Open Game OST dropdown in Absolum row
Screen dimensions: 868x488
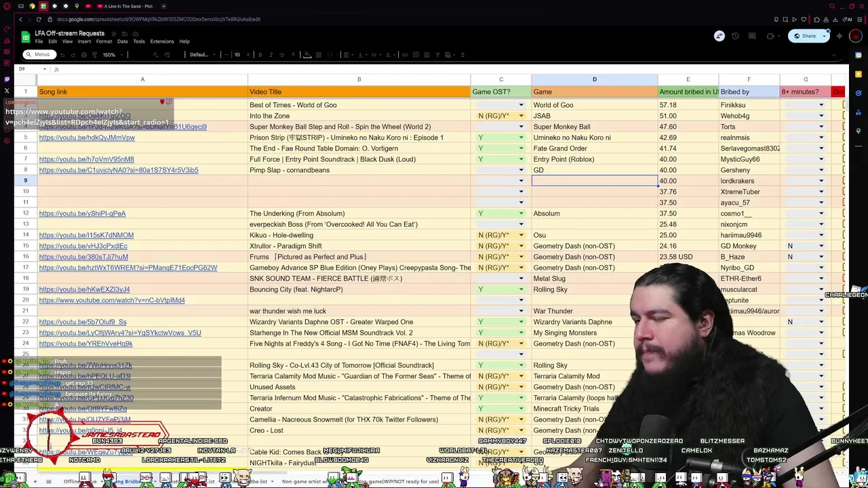tap(521, 213)
